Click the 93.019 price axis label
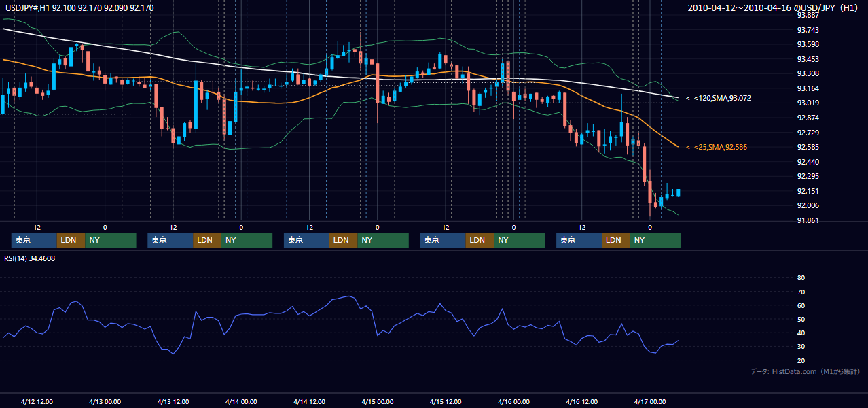The image size is (868, 408). (808, 103)
